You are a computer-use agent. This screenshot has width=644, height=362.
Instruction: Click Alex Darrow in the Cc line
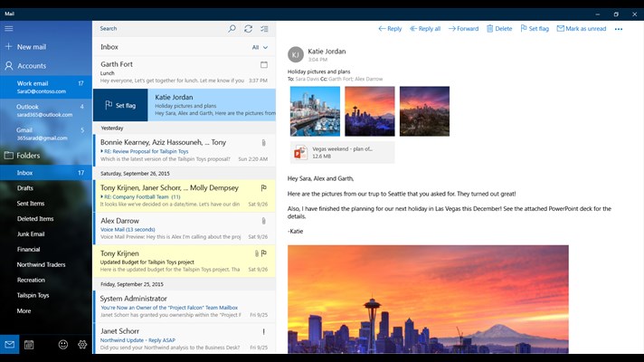(x=368, y=79)
